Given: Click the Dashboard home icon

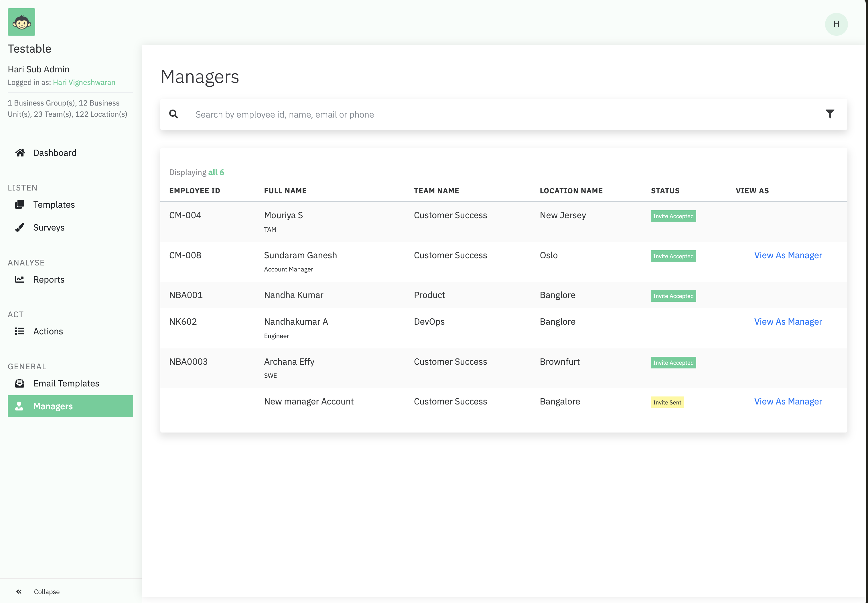Looking at the screenshot, I should (x=20, y=153).
